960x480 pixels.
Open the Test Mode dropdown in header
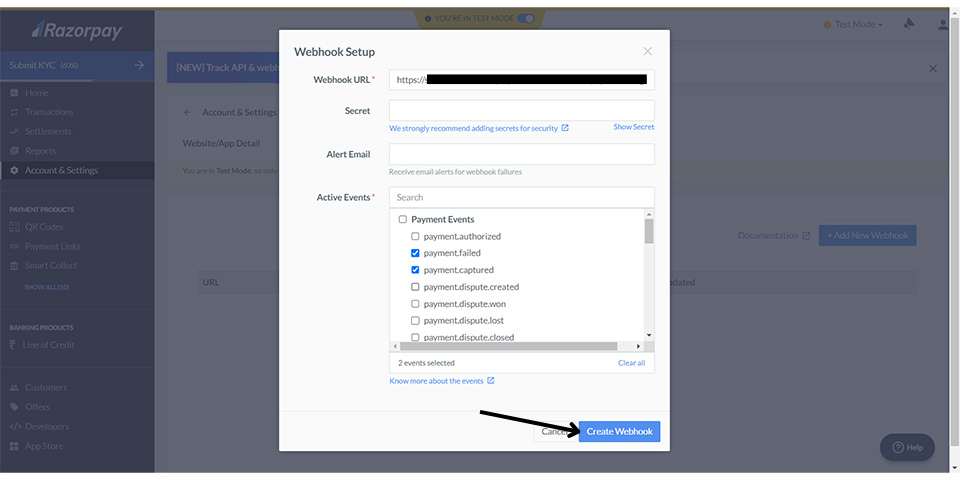(x=857, y=24)
